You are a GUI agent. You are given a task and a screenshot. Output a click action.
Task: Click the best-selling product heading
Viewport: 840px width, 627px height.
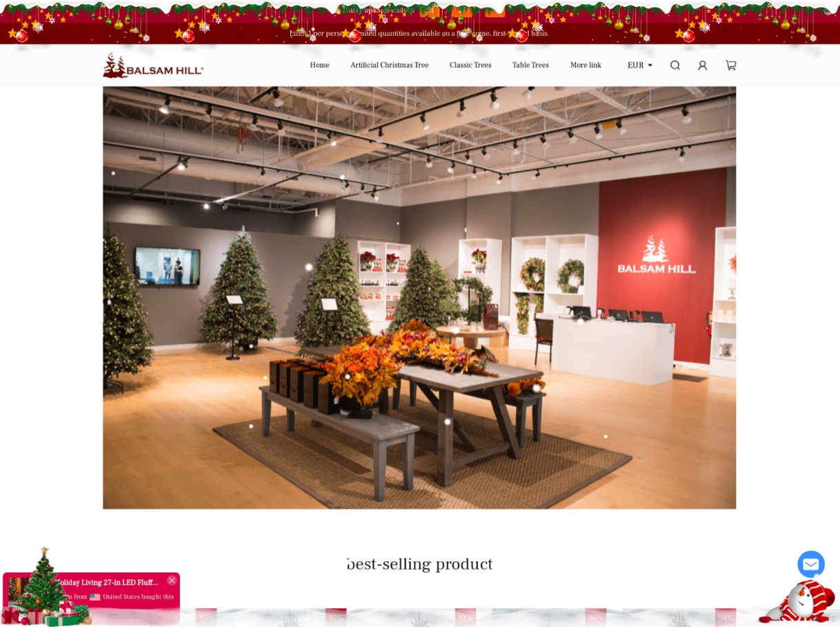pyautogui.click(x=419, y=564)
